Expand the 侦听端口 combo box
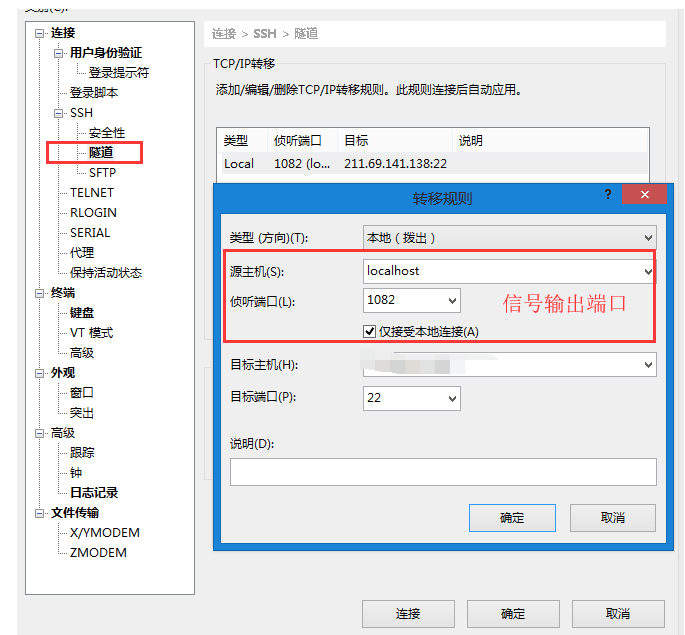 tap(452, 300)
